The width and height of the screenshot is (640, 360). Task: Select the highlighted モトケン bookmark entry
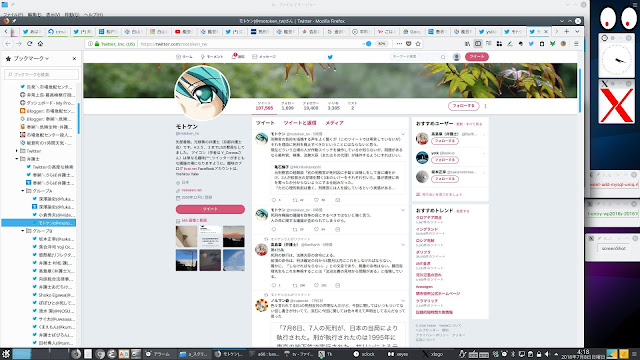click(39, 223)
